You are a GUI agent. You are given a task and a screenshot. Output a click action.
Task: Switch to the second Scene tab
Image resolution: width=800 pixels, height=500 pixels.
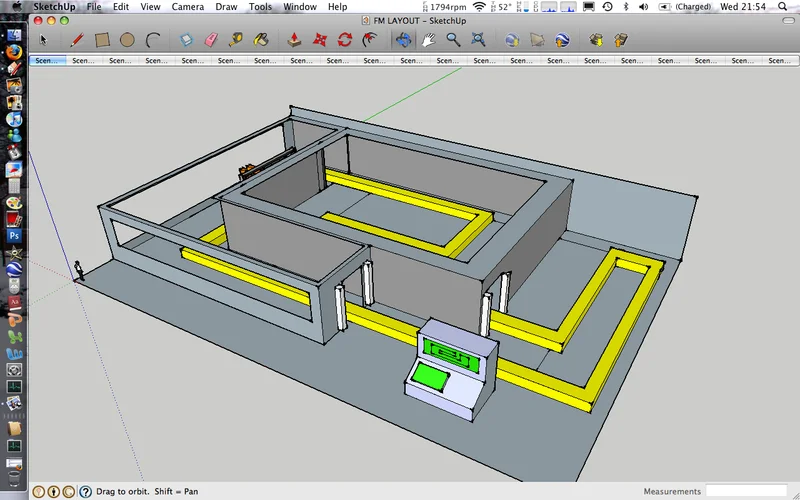tap(83, 60)
